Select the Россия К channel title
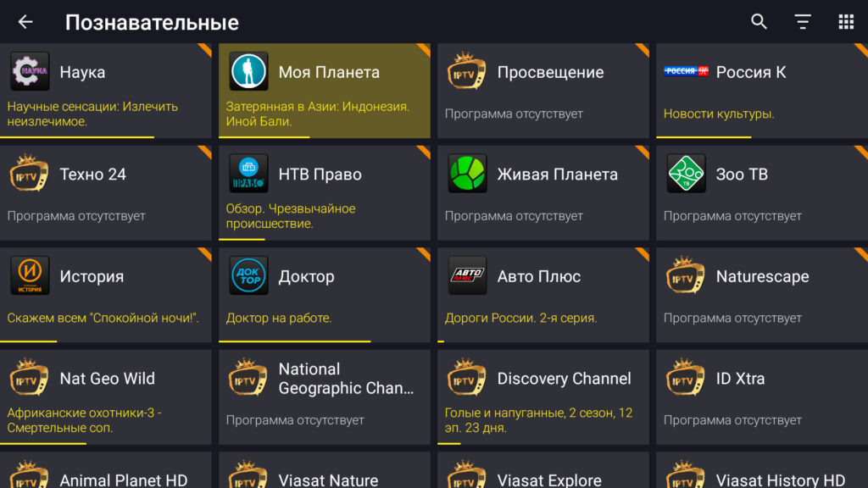The image size is (868, 488). pyautogui.click(x=751, y=72)
